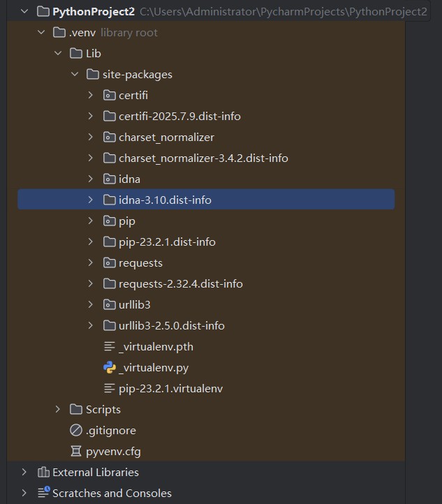Click pip-23.2.1.virtualenv text file icon
Image resolution: width=442 pixels, height=504 pixels.
110,388
